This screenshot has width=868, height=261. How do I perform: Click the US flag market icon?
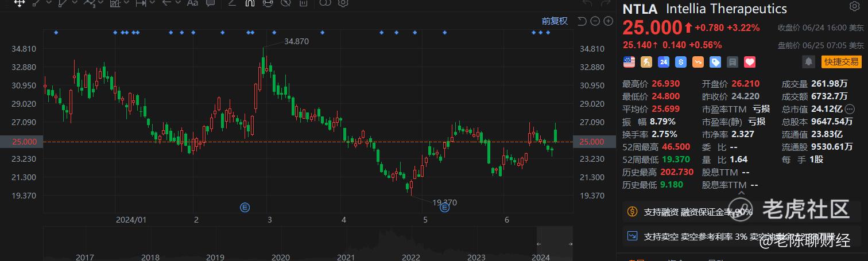(629, 61)
